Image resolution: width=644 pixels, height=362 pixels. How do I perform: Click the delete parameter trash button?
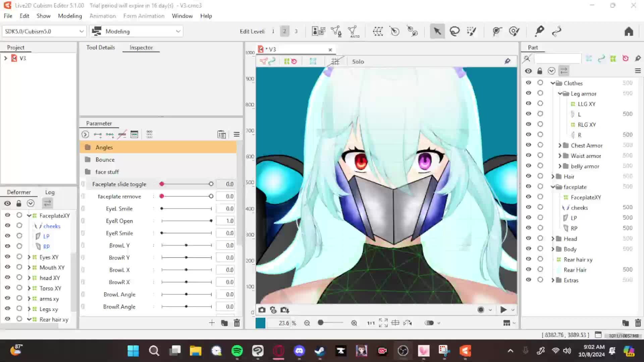point(237,323)
